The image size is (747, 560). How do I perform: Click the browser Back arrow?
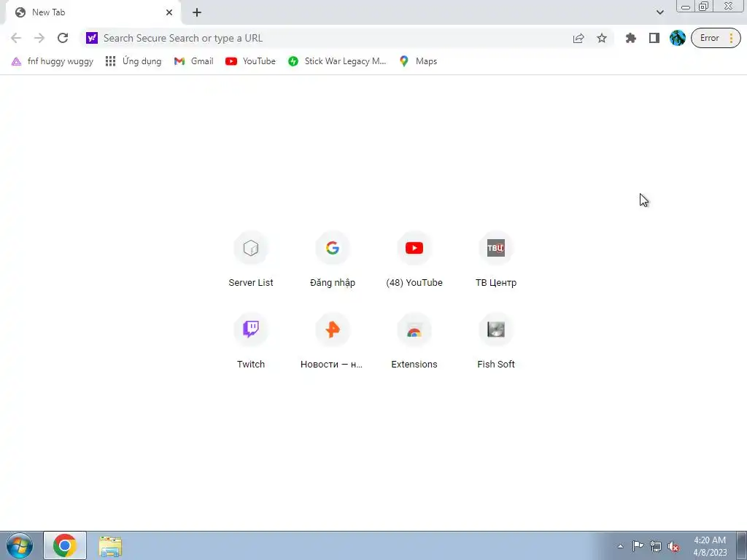(x=16, y=38)
